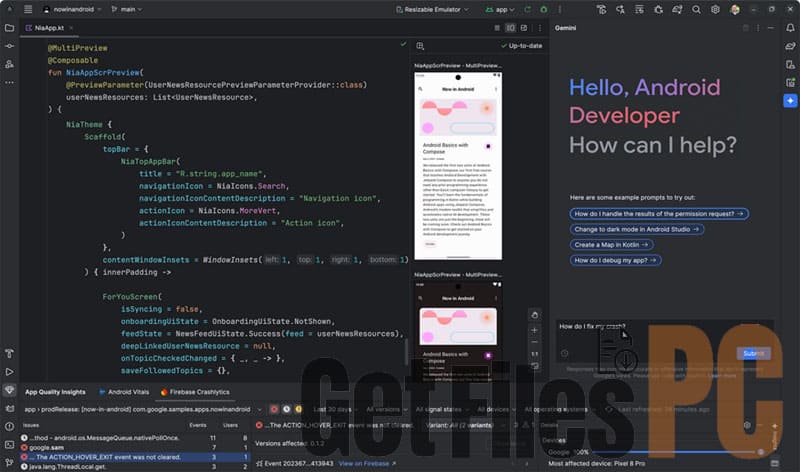Screen dimensions: 800x472
Task: Zoom in the Compose preview
Action: point(534,330)
